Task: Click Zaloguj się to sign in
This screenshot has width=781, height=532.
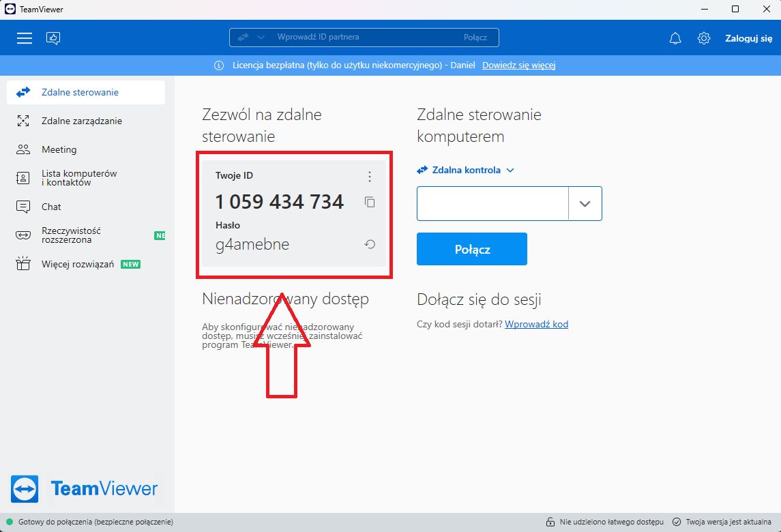Action: 749,38
